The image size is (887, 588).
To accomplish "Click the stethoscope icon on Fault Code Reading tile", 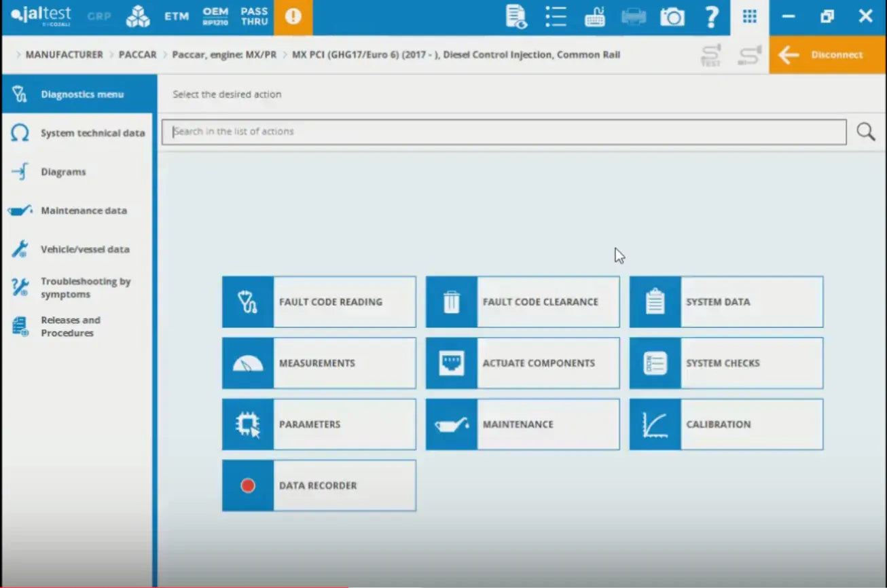I will (x=248, y=302).
